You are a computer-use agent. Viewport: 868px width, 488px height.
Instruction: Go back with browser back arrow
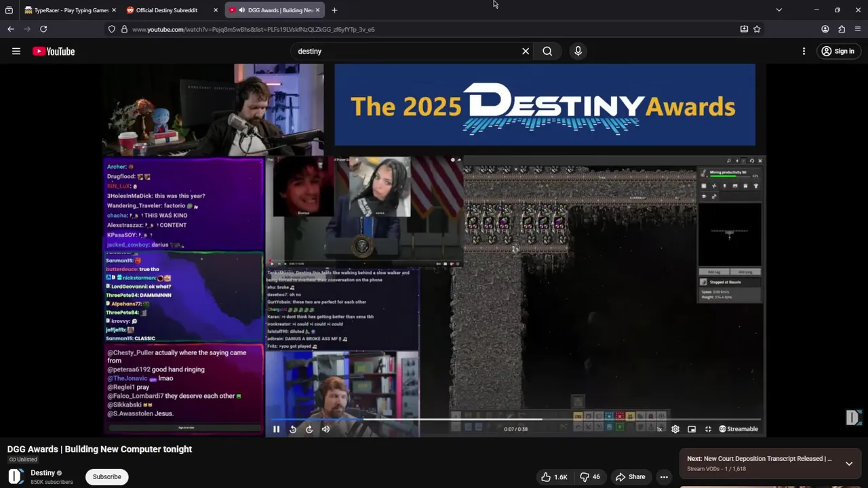point(11,29)
